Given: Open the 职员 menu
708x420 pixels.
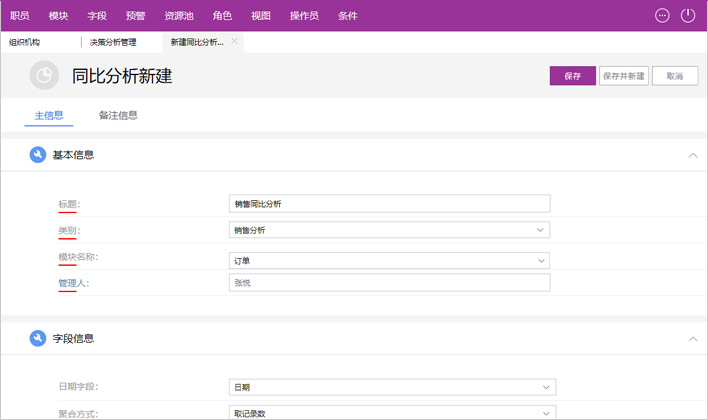Looking at the screenshot, I should coord(20,16).
